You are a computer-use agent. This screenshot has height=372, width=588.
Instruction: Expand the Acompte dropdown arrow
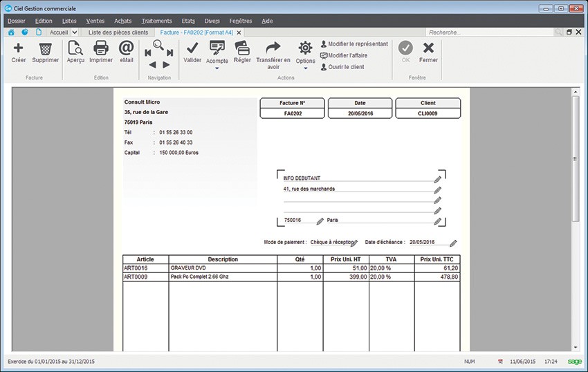217,68
